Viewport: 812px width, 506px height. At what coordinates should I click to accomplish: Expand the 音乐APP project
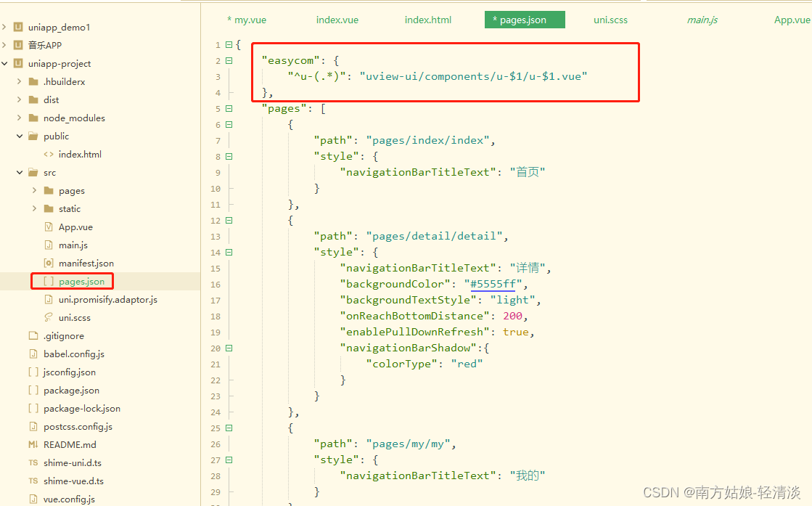point(4,44)
